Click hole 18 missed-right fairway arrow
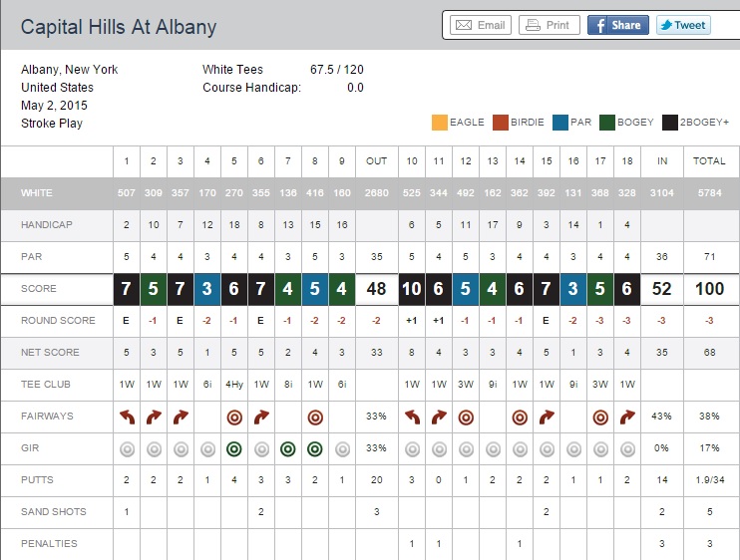 pyautogui.click(x=627, y=417)
